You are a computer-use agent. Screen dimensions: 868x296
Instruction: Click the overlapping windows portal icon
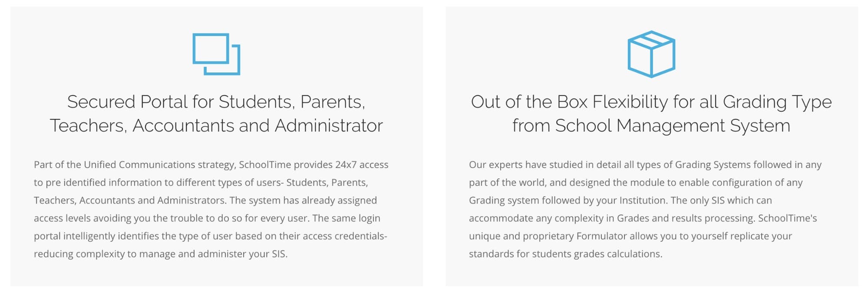coord(216,54)
